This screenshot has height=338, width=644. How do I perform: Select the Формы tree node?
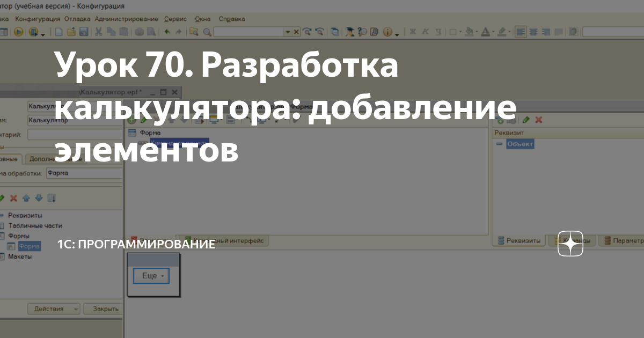19,236
